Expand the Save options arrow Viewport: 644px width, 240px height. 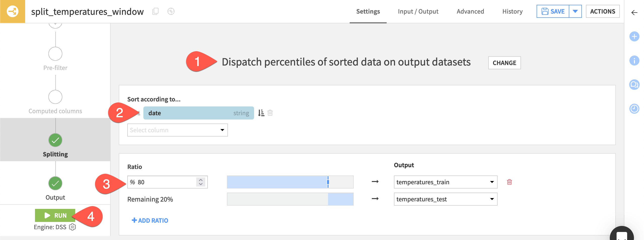point(575,11)
